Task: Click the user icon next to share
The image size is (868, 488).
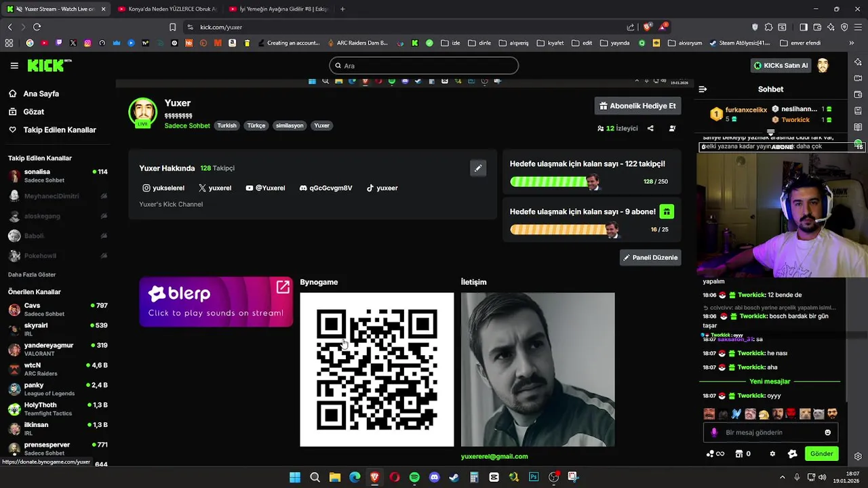Action: click(x=672, y=128)
